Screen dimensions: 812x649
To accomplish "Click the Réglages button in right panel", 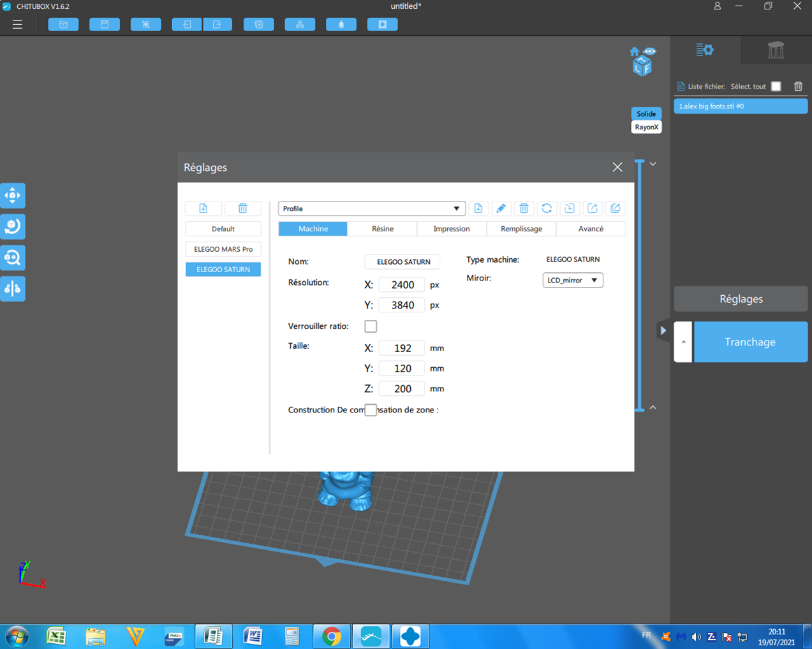I will (x=741, y=299).
